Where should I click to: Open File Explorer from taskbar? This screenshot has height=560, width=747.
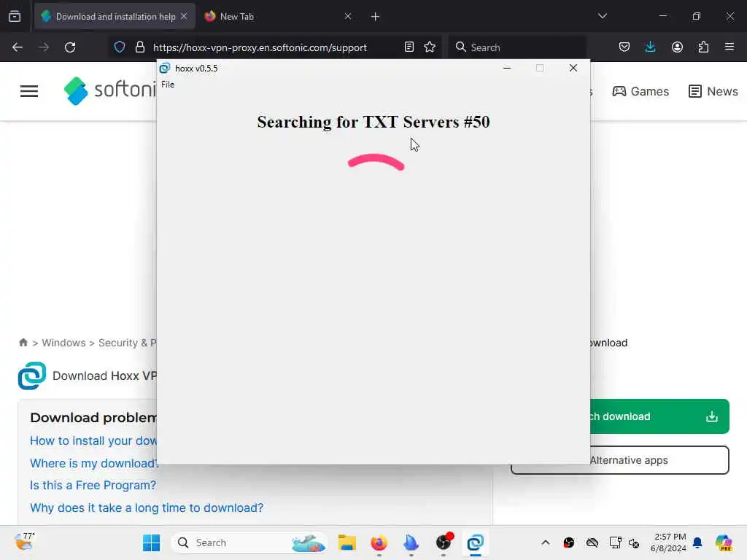coord(347,542)
